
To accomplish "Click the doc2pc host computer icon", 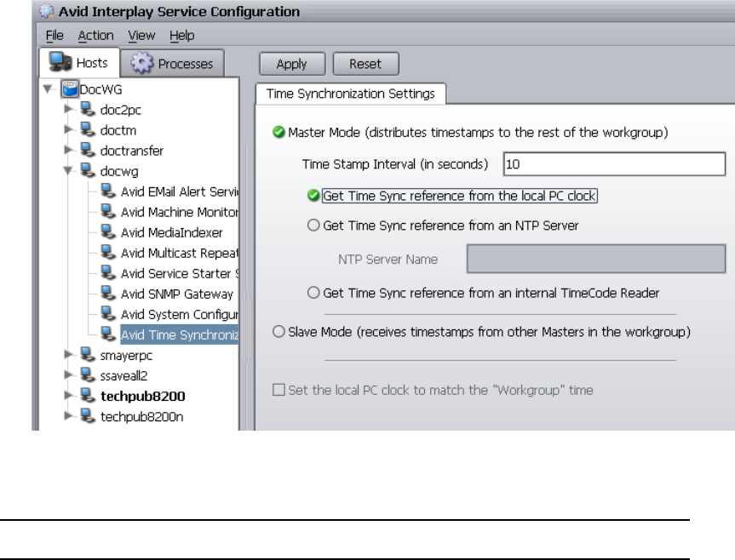I will pyautogui.click(x=88, y=109).
